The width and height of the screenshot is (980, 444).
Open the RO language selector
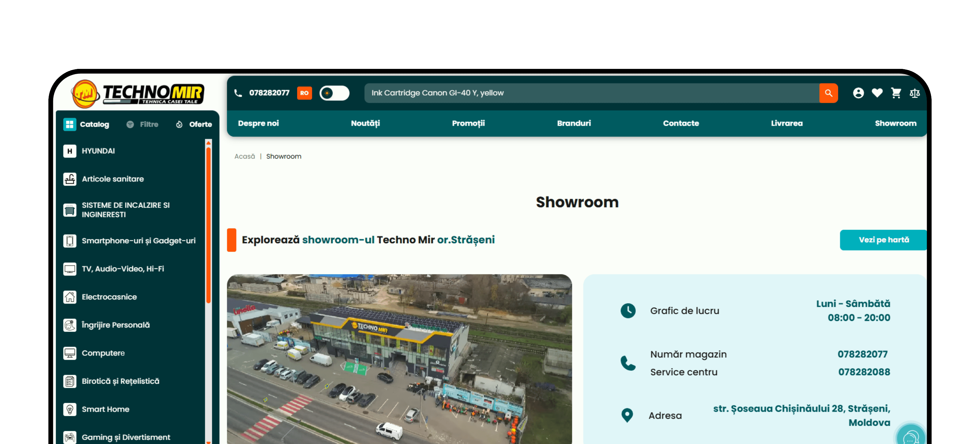tap(304, 93)
